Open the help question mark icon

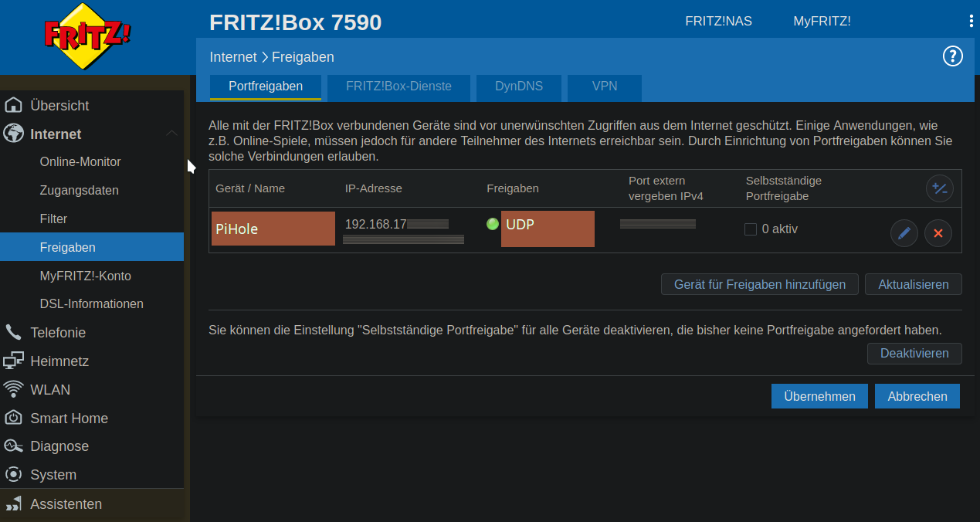point(953,56)
